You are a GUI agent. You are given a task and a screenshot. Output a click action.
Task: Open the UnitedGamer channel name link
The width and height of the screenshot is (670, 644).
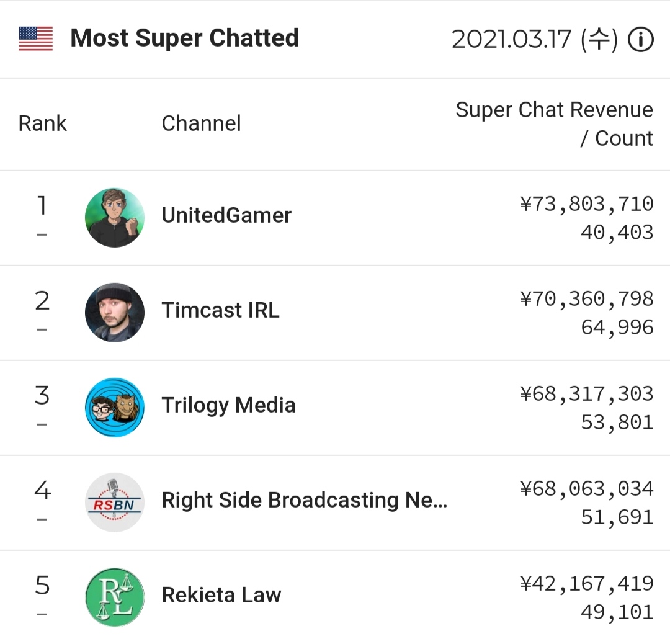pos(226,215)
